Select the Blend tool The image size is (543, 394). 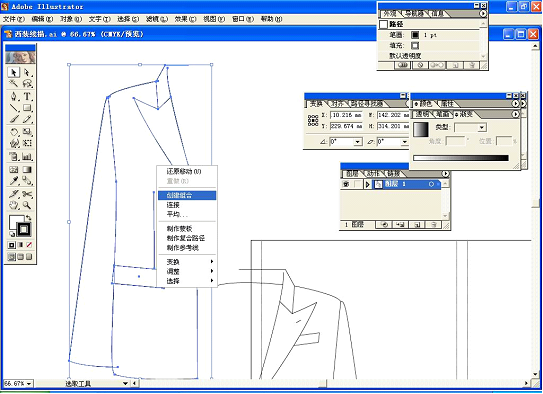pyautogui.click(x=27, y=180)
